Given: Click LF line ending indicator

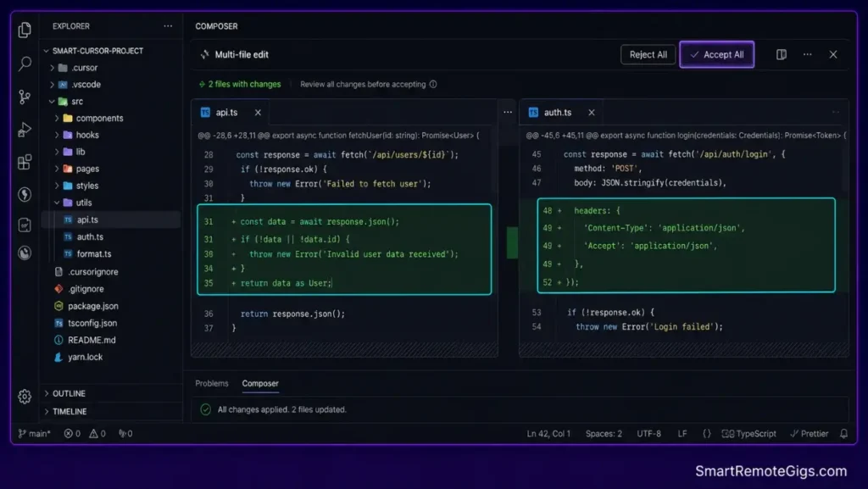Looking at the screenshot, I should [x=682, y=434].
